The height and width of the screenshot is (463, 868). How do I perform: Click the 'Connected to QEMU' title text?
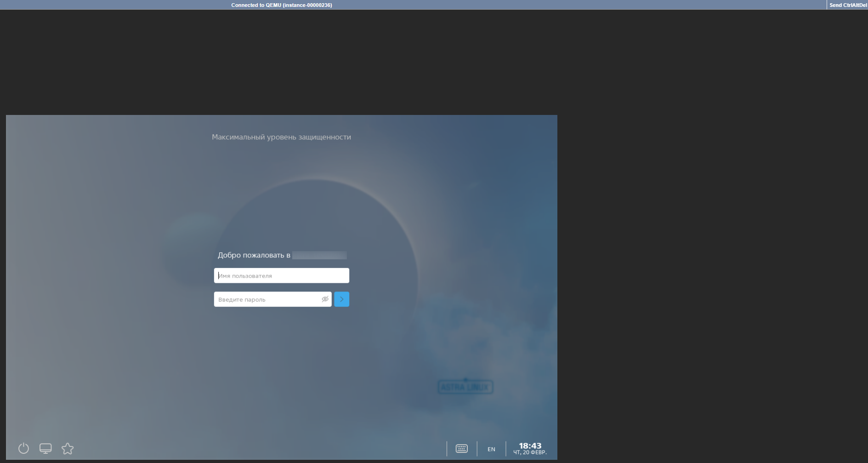pos(282,5)
